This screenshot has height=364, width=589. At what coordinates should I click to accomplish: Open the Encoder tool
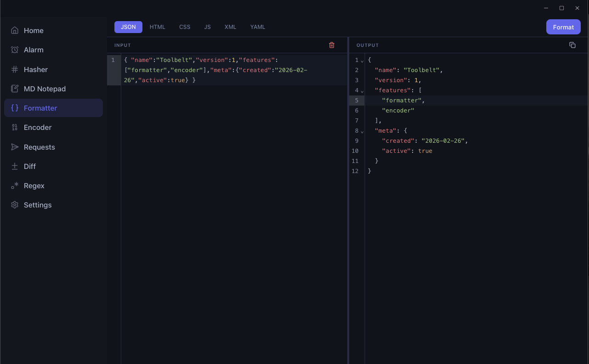[37, 127]
